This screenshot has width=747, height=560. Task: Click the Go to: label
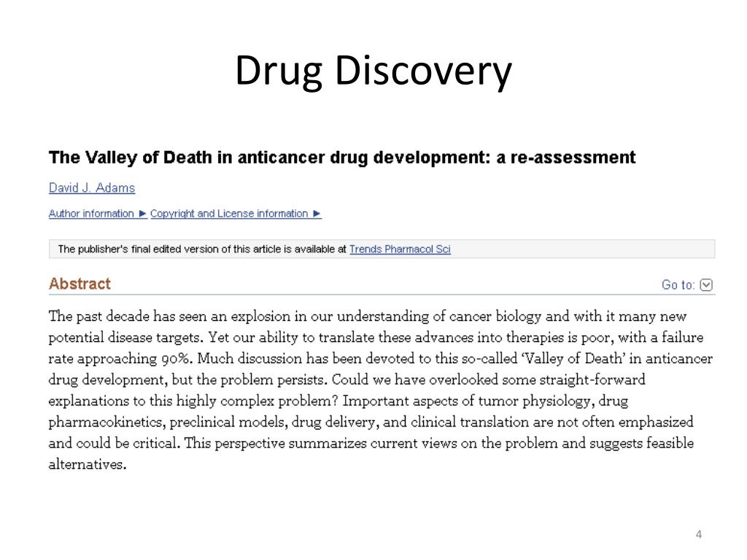pos(678,285)
